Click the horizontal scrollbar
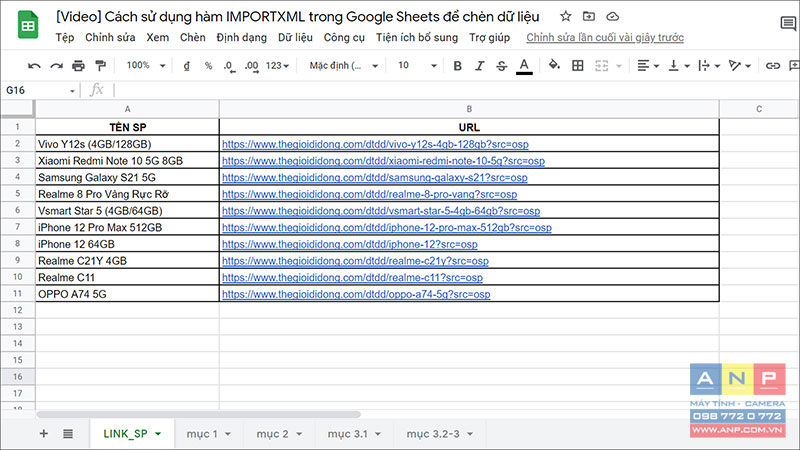Image resolution: width=800 pixels, height=450 pixels. coord(199,414)
